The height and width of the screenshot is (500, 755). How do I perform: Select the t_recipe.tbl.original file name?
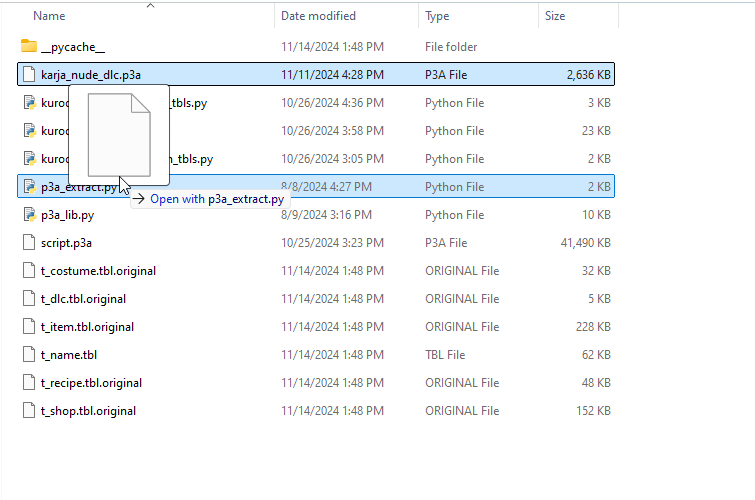(91, 382)
